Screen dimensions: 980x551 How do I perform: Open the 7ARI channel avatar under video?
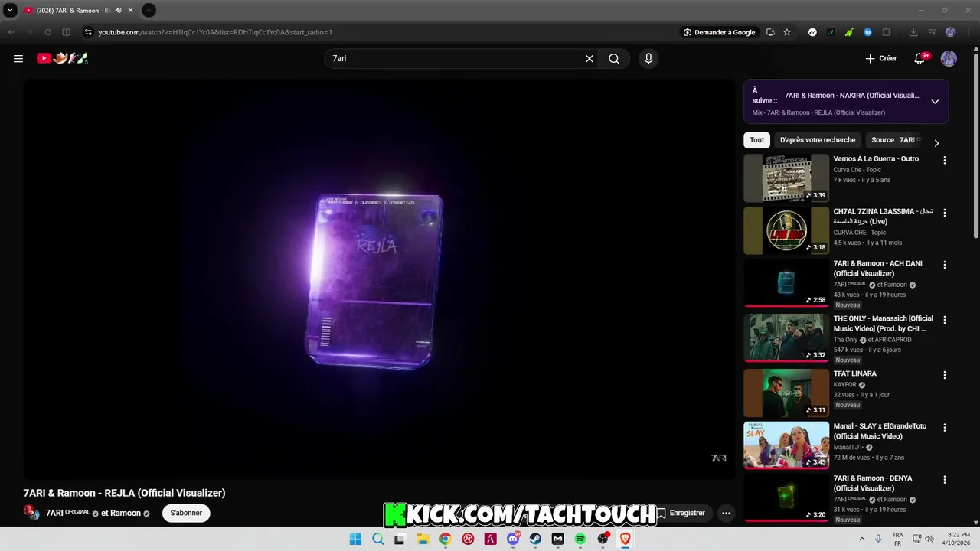(31, 512)
